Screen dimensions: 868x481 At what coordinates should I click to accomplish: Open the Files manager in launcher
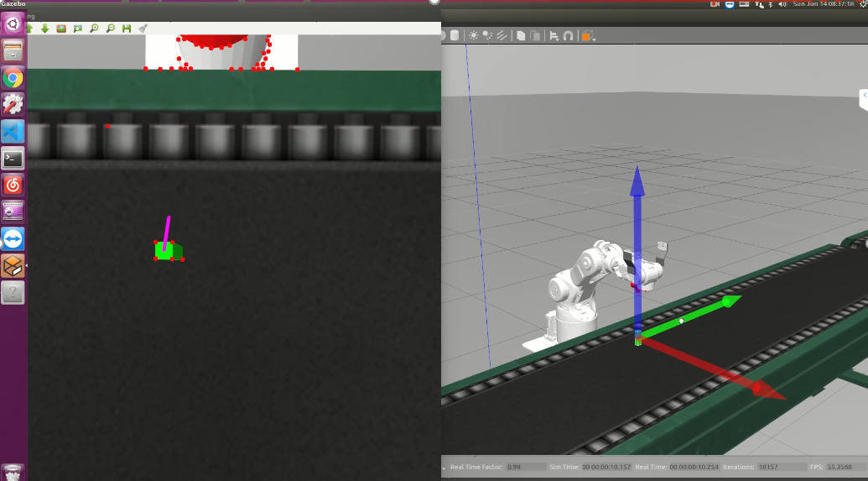(x=13, y=51)
